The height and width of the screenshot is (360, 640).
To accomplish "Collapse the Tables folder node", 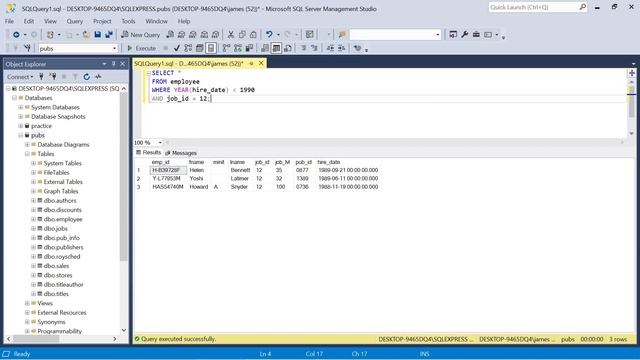I will pos(27,154).
